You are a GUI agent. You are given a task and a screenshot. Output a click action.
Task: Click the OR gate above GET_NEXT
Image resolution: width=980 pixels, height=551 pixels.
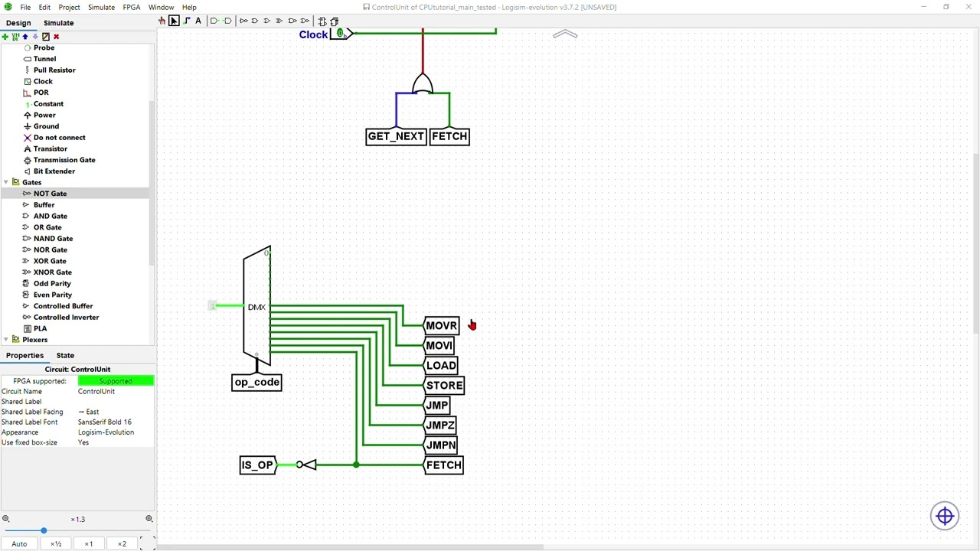pyautogui.click(x=423, y=83)
